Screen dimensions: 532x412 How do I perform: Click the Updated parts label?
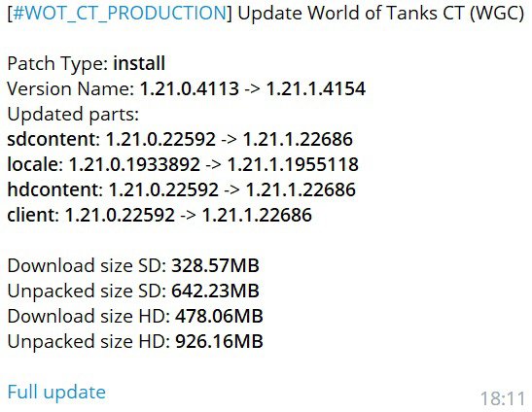[x=73, y=115]
